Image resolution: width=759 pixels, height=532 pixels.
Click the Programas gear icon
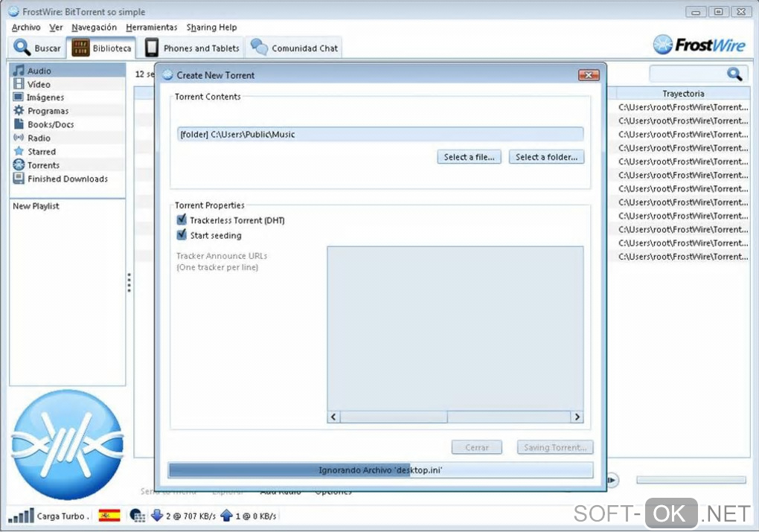[19, 110]
